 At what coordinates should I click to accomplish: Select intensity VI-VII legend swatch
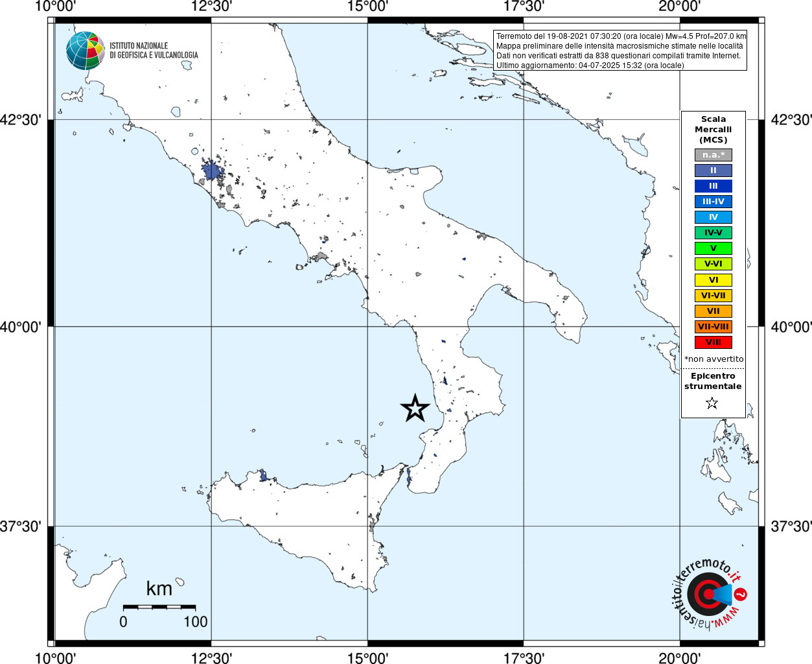[x=713, y=296]
